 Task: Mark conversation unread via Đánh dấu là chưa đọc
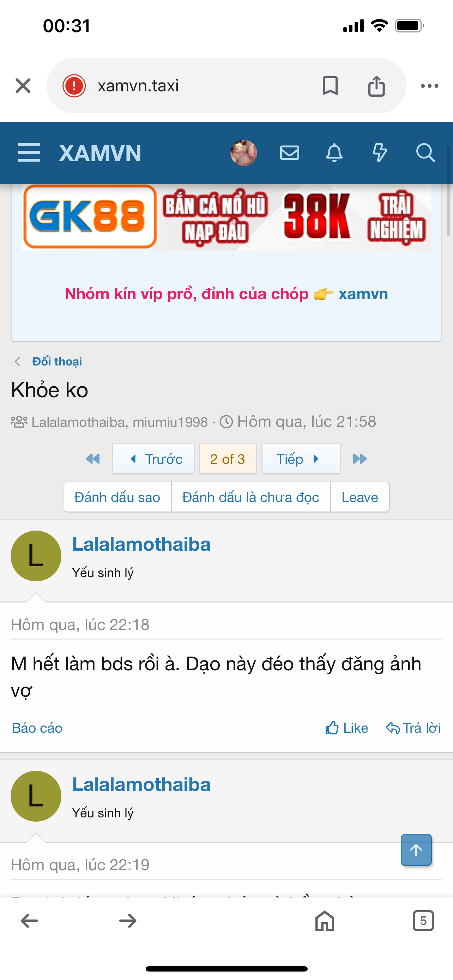point(250,497)
